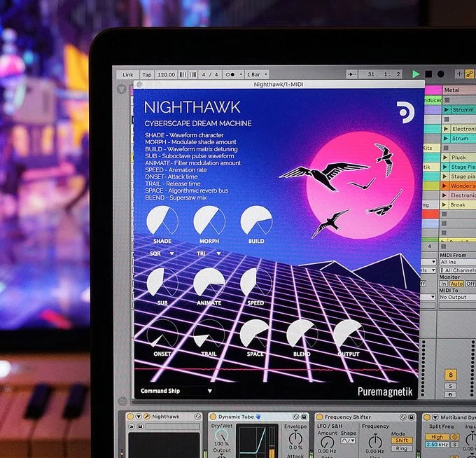Toggle the Nighthawk device activator

tap(130, 417)
